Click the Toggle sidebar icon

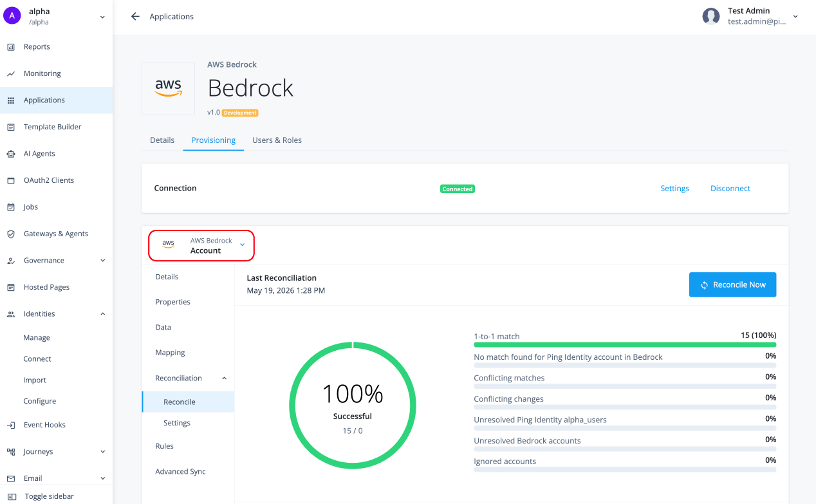(12, 497)
